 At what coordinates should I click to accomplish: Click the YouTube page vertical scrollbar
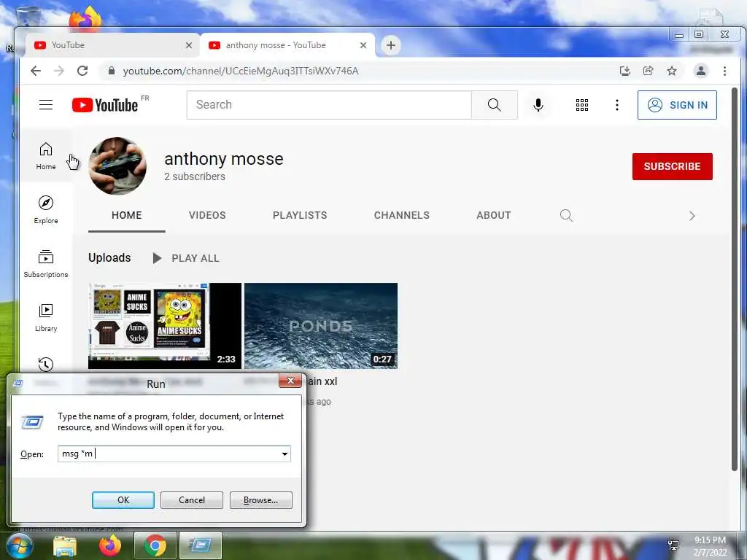[x=735, y=279]
